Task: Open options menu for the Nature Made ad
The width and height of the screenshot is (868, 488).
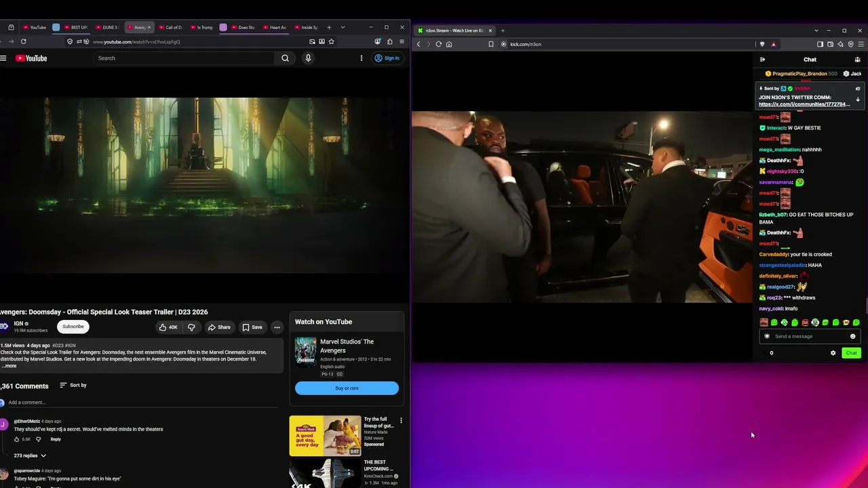Action: point(401,421)
